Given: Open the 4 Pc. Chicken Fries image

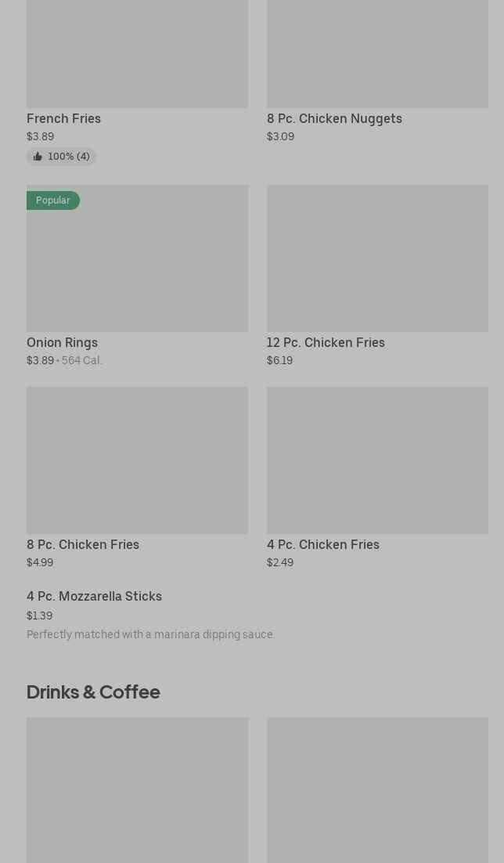Looking at the screenshot, I should click(x=377, y=460).
